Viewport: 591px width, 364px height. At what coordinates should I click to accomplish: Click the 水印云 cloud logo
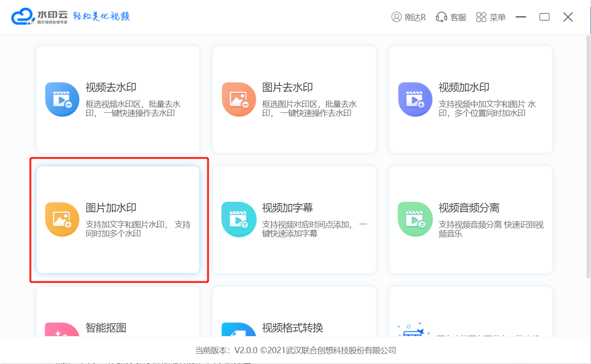23,17
